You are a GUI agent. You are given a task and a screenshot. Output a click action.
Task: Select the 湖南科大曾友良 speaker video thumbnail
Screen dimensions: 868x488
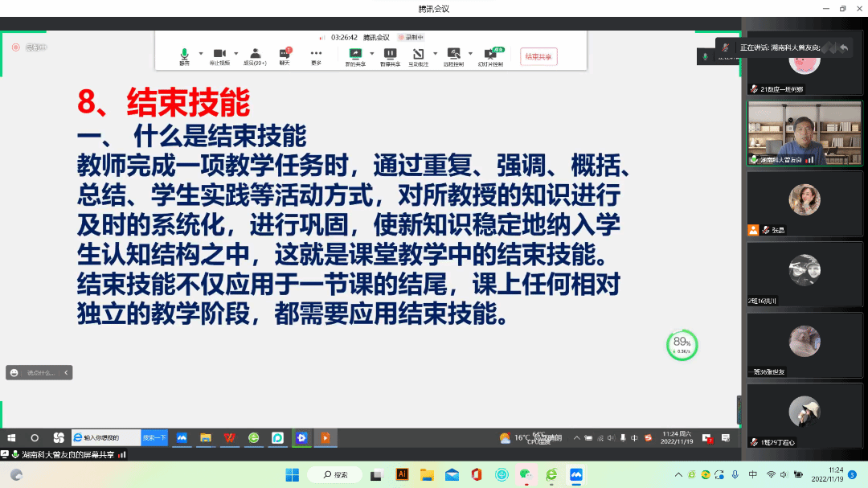pyautogui.click(x=804, y=133)
